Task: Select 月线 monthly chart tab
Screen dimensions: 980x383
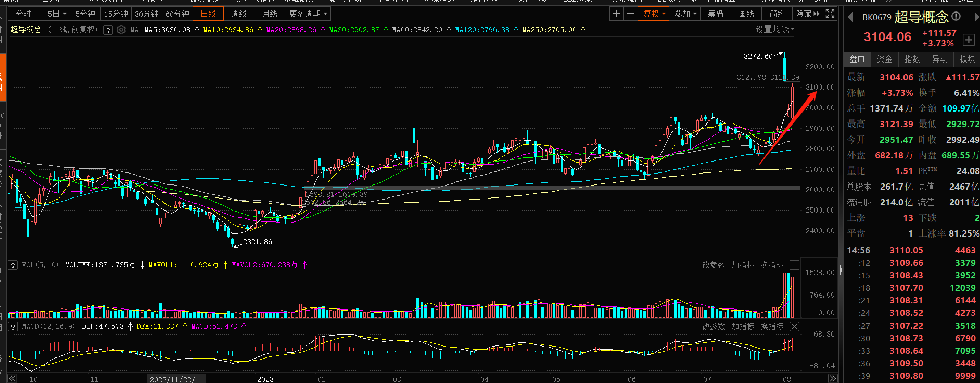Action: tap(270, 14)
